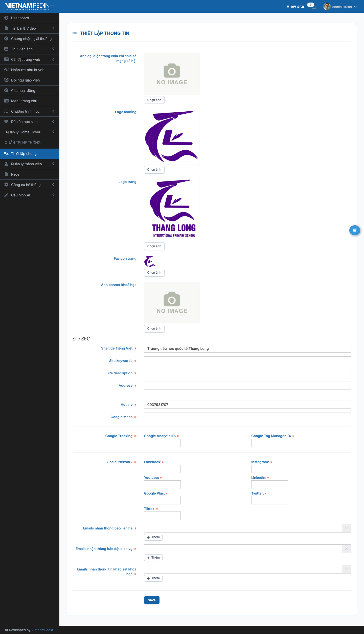Focus the Hotline input field

[247, 404]
